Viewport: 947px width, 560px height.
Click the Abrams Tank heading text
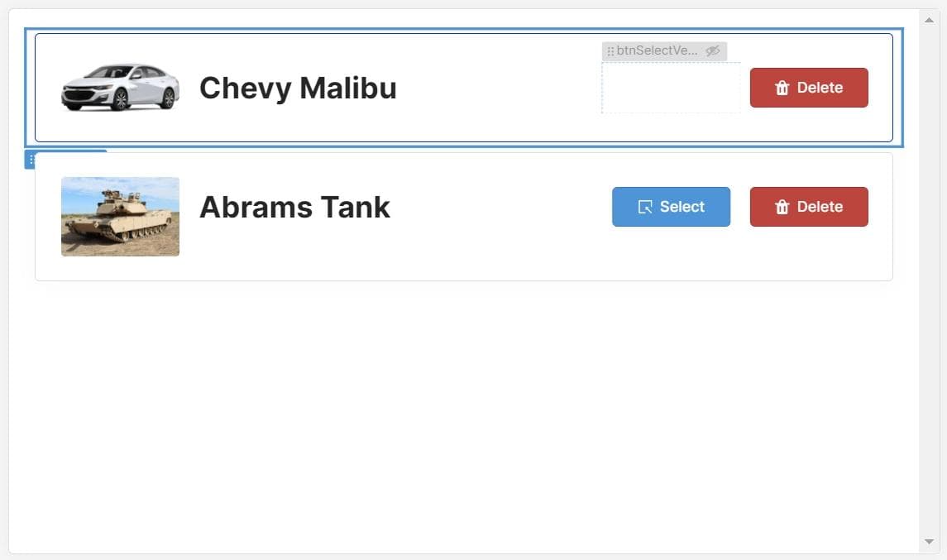click(x=294, y=207)
